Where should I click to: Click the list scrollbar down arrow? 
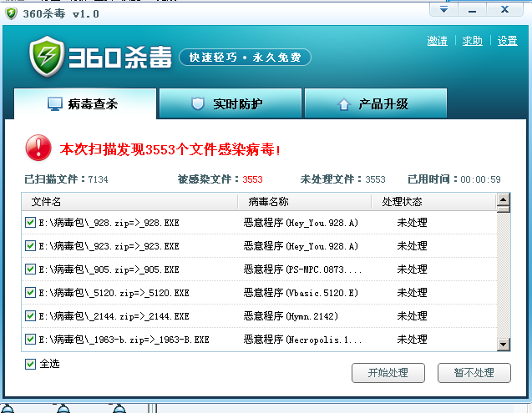point(503,345)
